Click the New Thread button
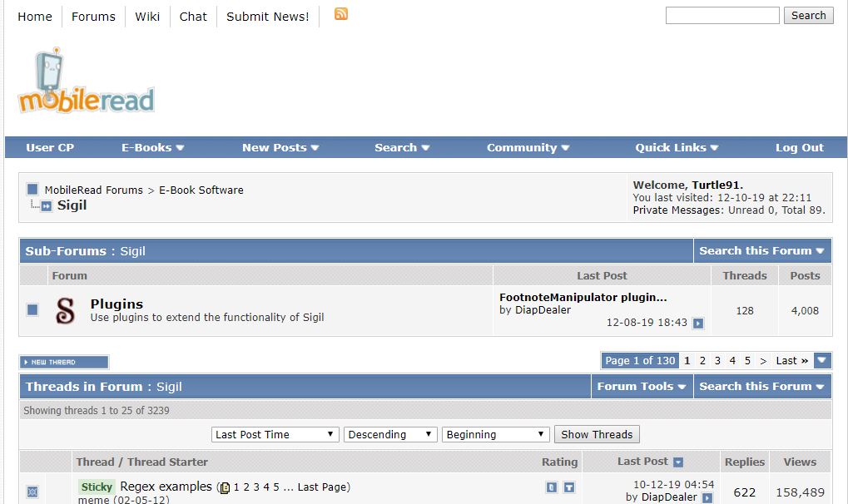 [64, 362]
